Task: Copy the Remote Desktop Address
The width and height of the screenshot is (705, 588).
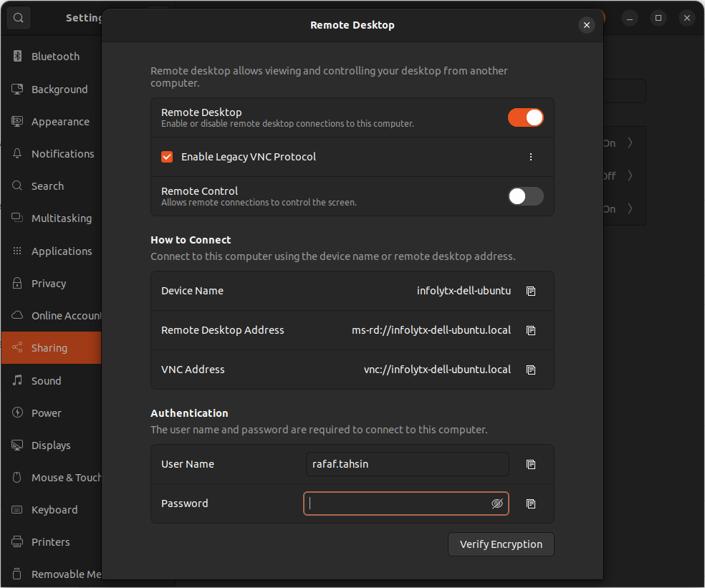Action: tap(531, 331)
